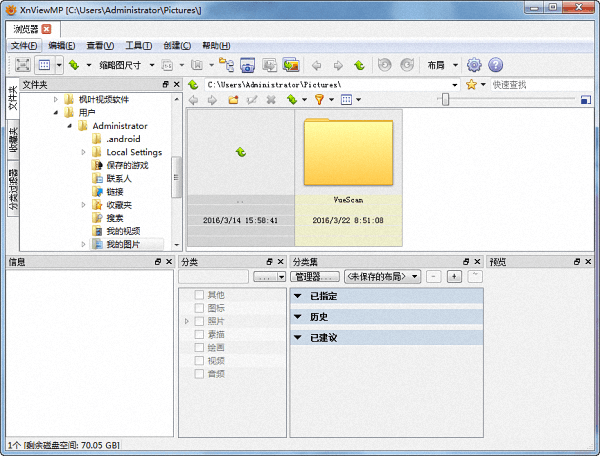The height and width of the screenshot is (456, 600).
Task: Click the camera capture icon in toolbar
Action: [x=245, y=65]
